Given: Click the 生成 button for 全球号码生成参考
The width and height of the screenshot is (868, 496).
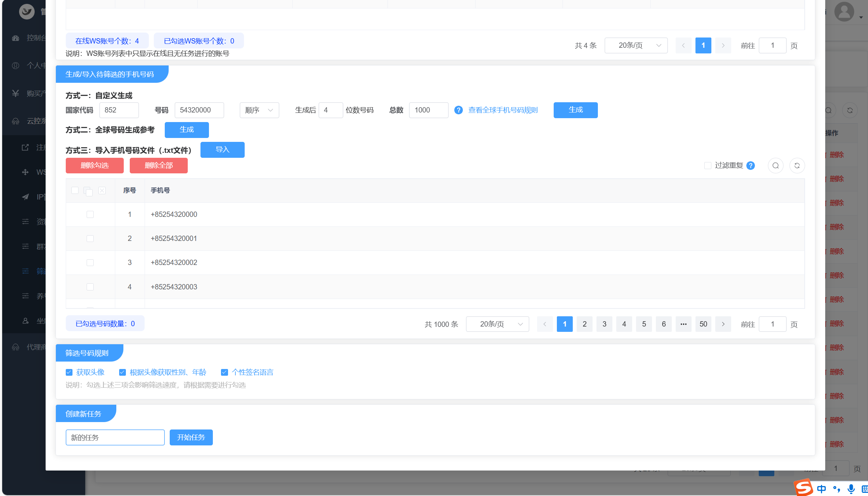Looking at the screenshot, I should tap(187, 130).
